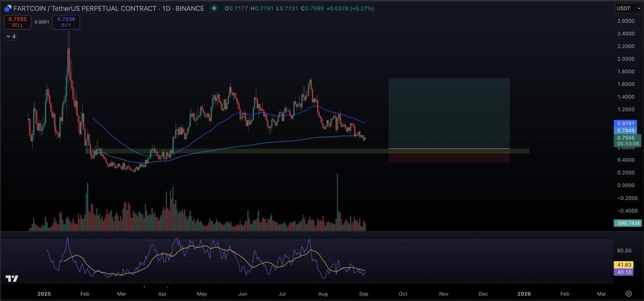Click the 2.6000 price scale label
Screen dimensions: 644x301
click(x=626, y=21)
